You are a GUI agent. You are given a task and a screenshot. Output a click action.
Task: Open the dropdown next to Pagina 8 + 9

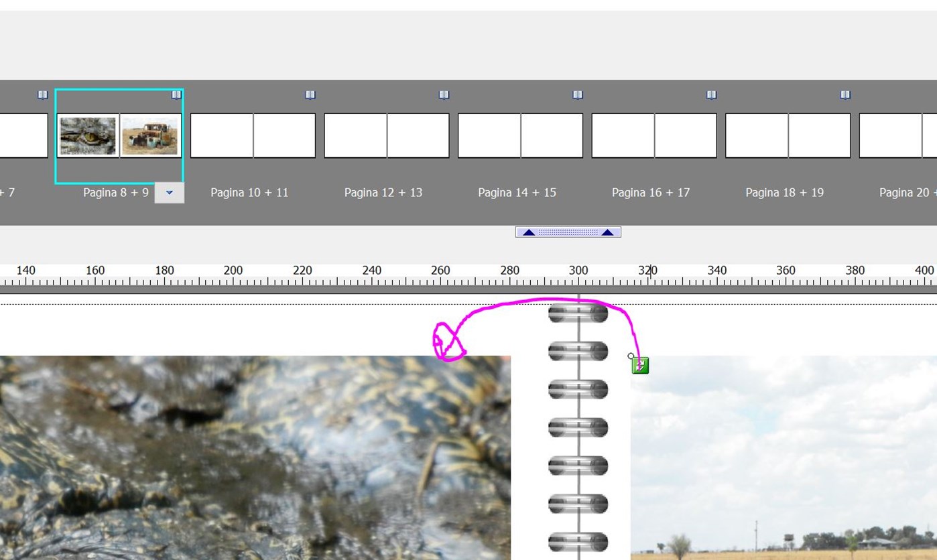click(x=170, y=193)
